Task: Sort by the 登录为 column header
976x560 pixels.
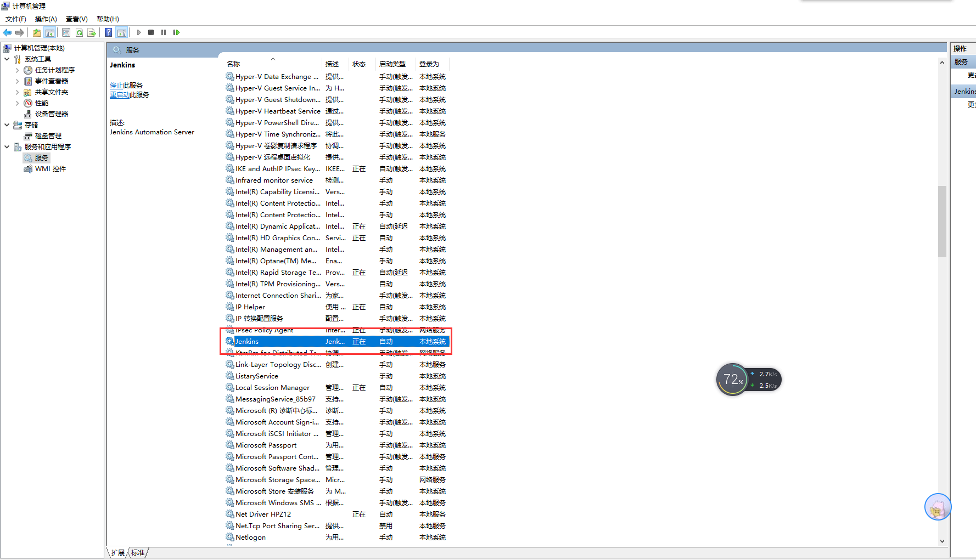Action: tap(433, 64)
